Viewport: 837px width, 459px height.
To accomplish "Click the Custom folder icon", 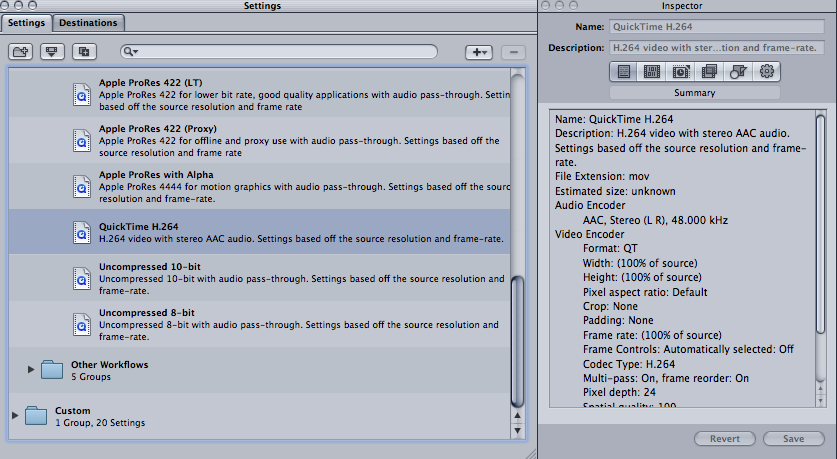I will 36,415.
